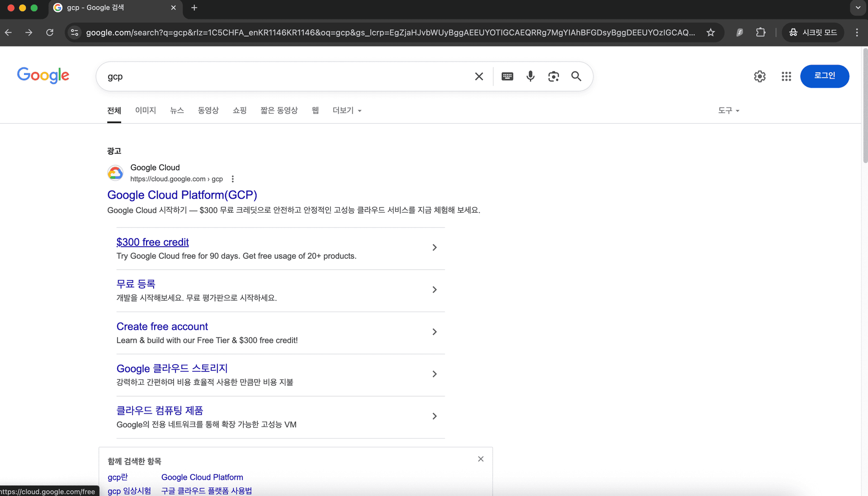Click the Google Cloud favicon in ad
This screenshot has width=868, height=496.
point(115,173)
